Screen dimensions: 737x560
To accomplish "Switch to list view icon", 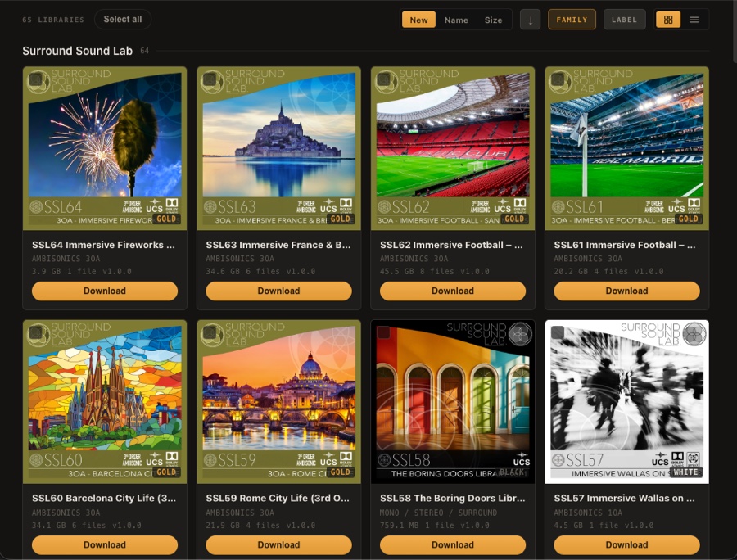I will pyautogui.click(x=694, y=20).
